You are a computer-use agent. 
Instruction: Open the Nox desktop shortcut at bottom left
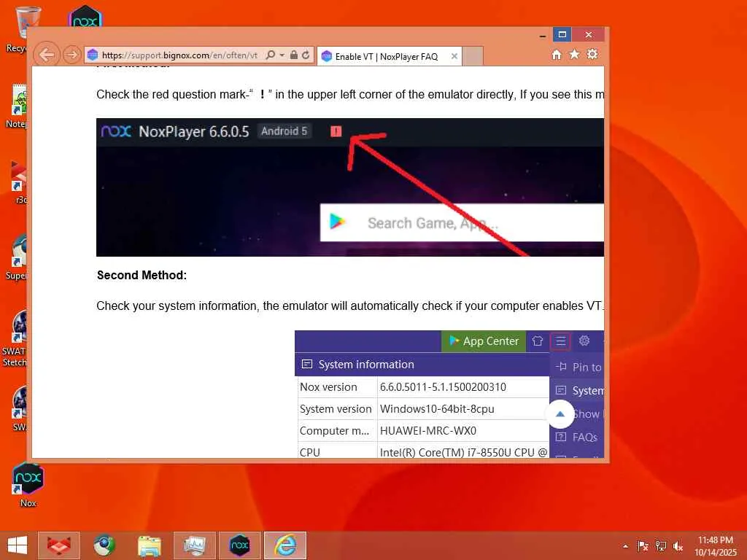(x=28, y=484)
